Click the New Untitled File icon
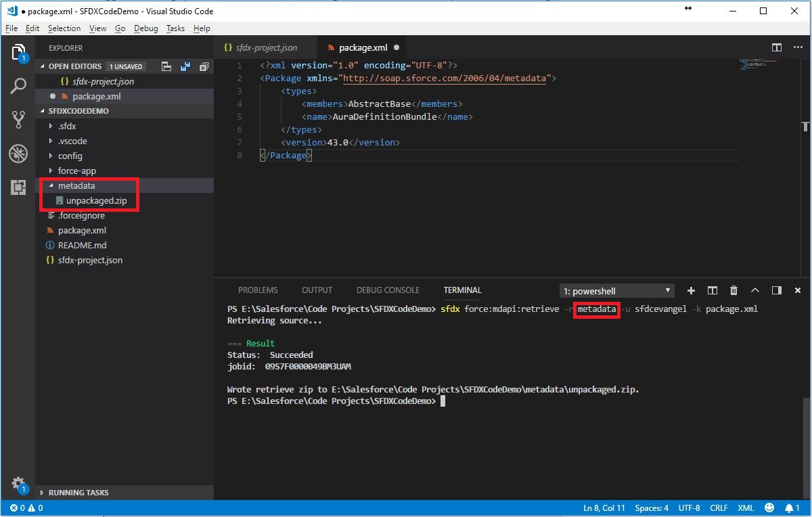Viewport: 812px width, 517px height. point(166,66)
